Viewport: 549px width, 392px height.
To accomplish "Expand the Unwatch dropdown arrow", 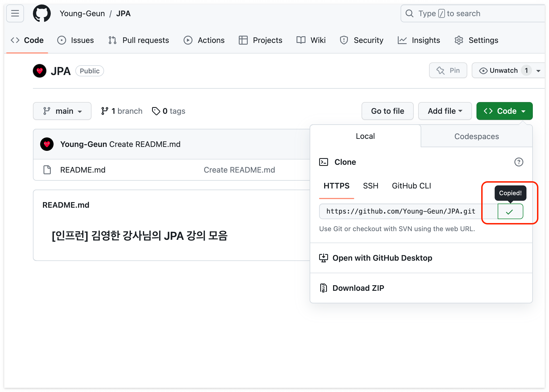I will click(x=538, y=71).
